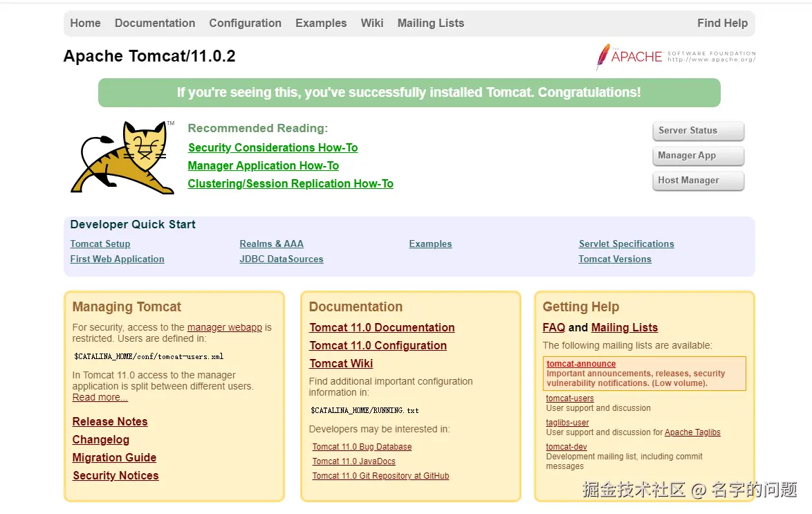Open the Wiki nav item
The height and width of the screenshot is (514, 812).
pos(372,24)
